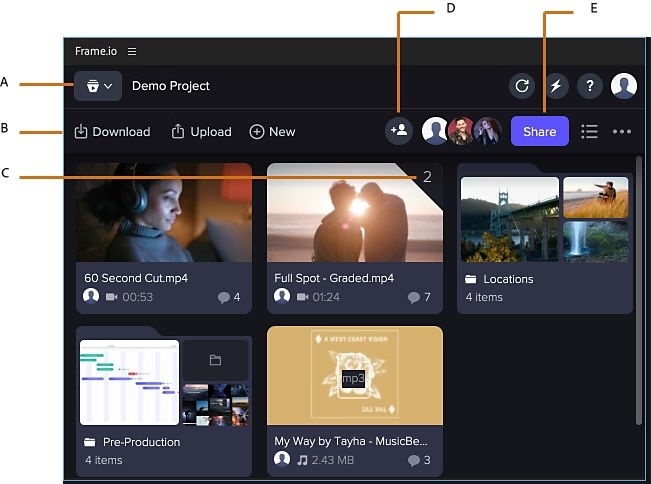The height and width of the screenshot is (484, 651).
Task: Click the subfolder tile in Pre-Production preview
Action: [215, 360]
